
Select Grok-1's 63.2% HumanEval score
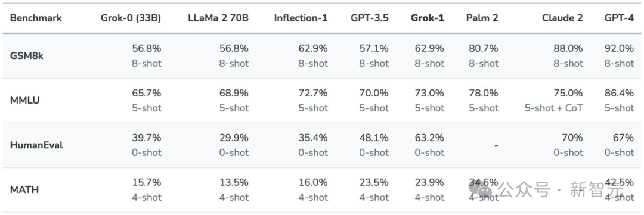(x=429, y=138)
